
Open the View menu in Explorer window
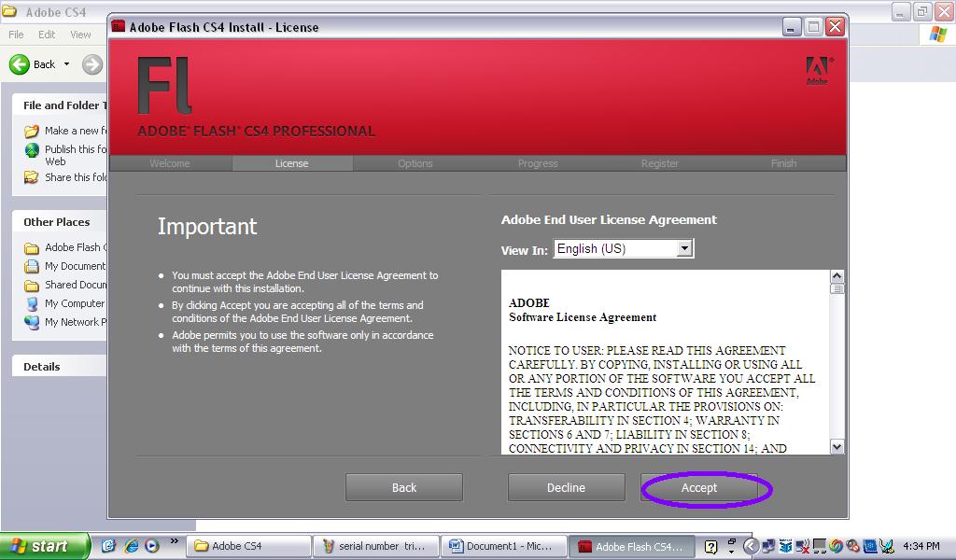tap(80, 35)
